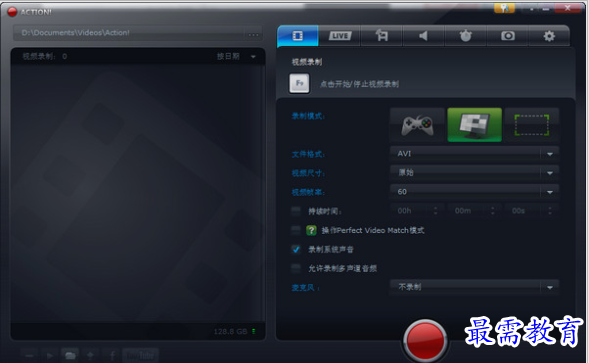Open the video recording tab with the film icon
The image size is (589, 363).
point(298,36)
